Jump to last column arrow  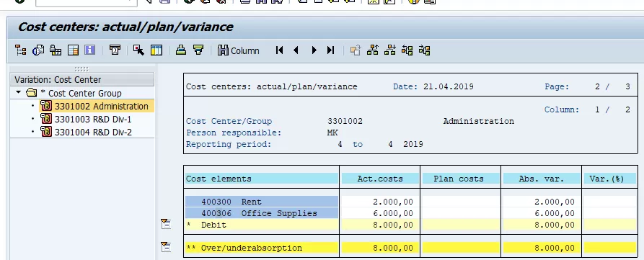pos(330,50)
